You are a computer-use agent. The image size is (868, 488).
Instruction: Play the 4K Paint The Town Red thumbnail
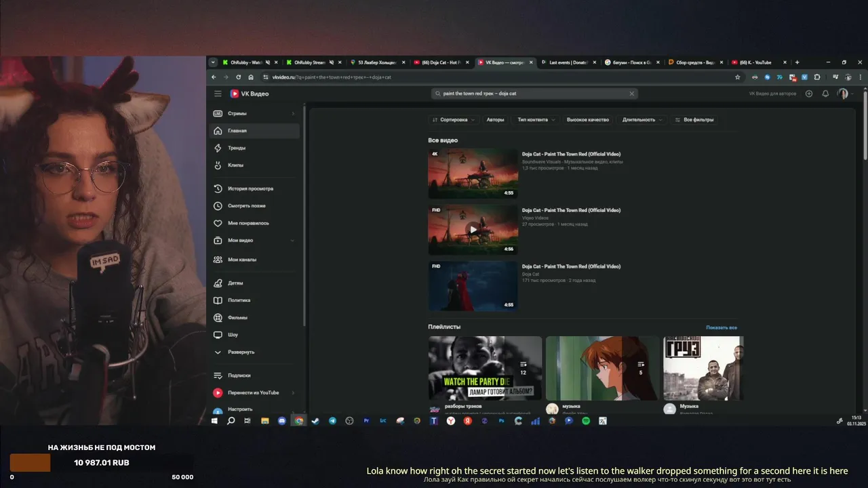[x=473, y=174]
